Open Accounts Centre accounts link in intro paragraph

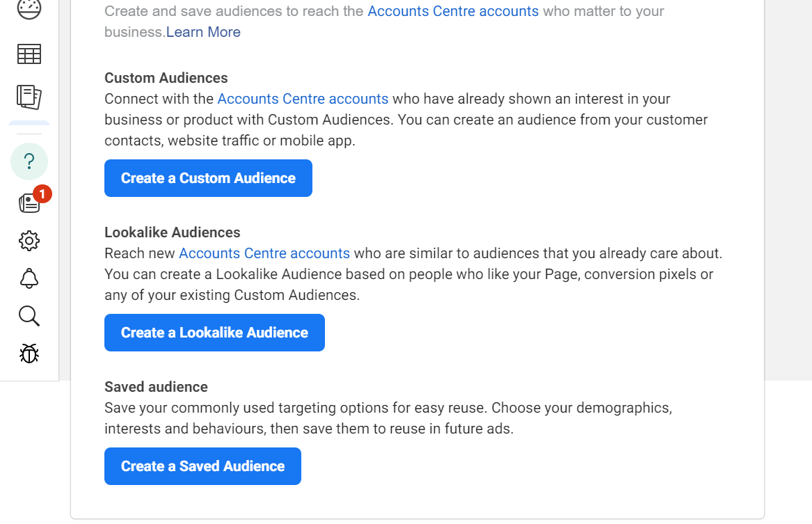click(453, 11)
